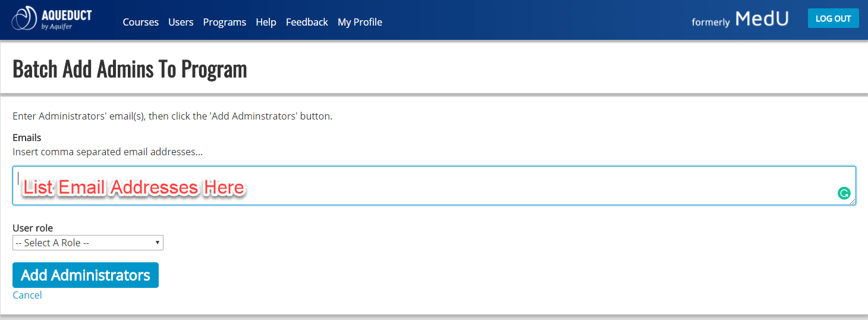Click the Batch Add Admins To Program heading

(x=130, y=69)
